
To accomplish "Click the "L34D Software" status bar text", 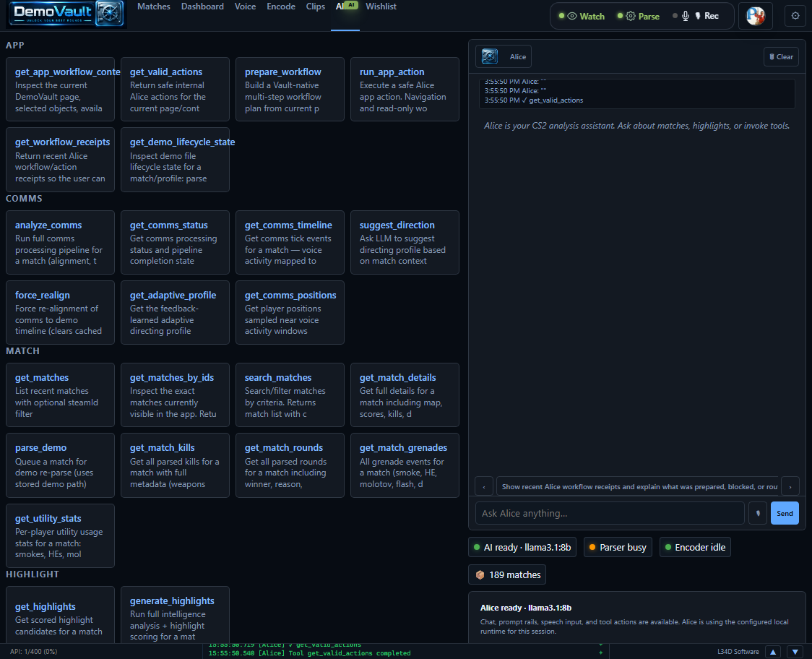I will (x=738, y=652).
